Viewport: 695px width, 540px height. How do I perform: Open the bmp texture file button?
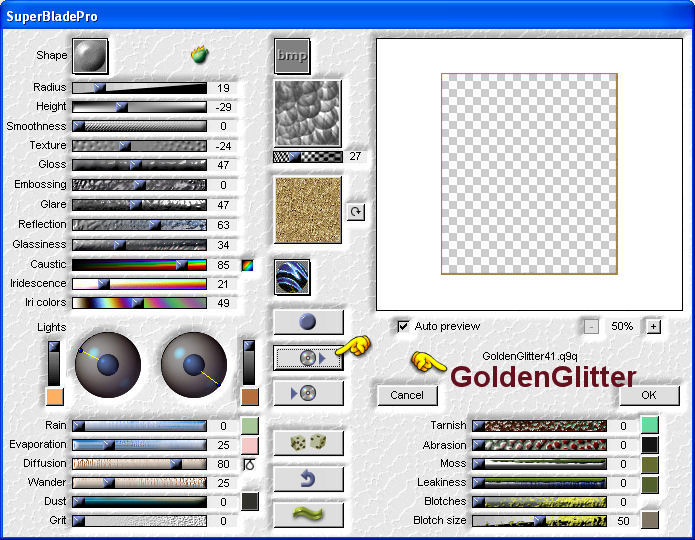point(292,56)
